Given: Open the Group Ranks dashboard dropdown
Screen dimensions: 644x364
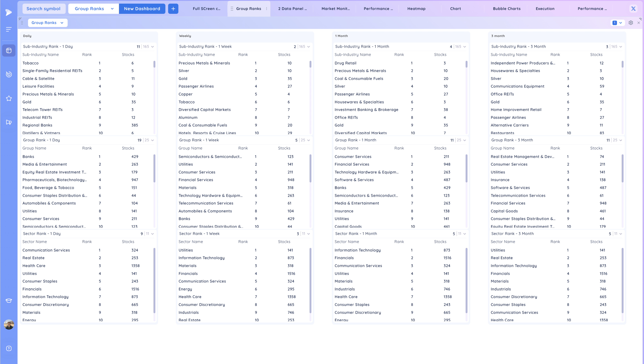Looking at the screenshot, I should tap(93, 9).
